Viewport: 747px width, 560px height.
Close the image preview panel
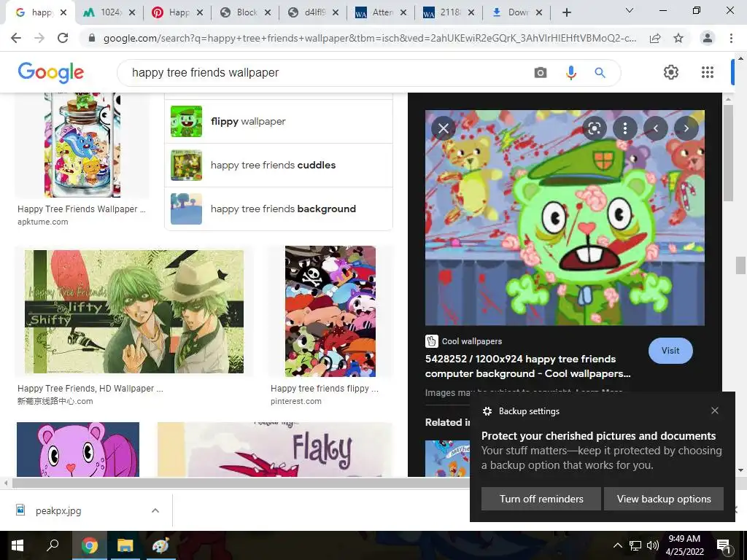point(444,128)
